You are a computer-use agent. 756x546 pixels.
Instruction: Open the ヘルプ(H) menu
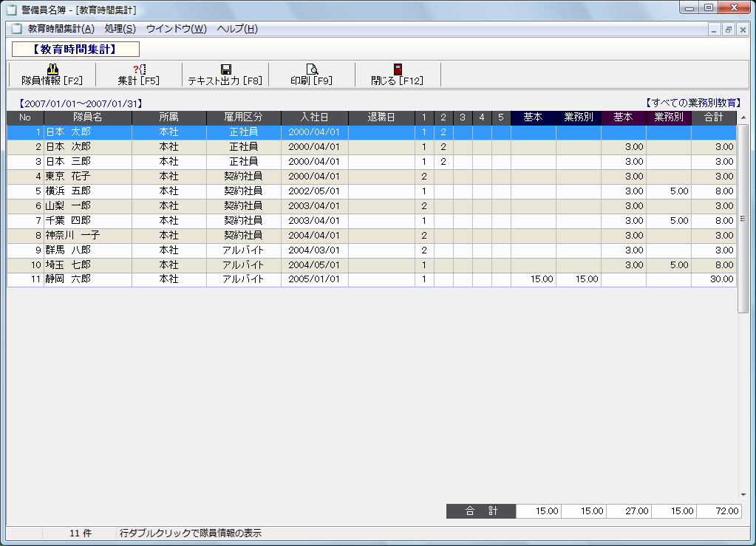coord(237,29)
